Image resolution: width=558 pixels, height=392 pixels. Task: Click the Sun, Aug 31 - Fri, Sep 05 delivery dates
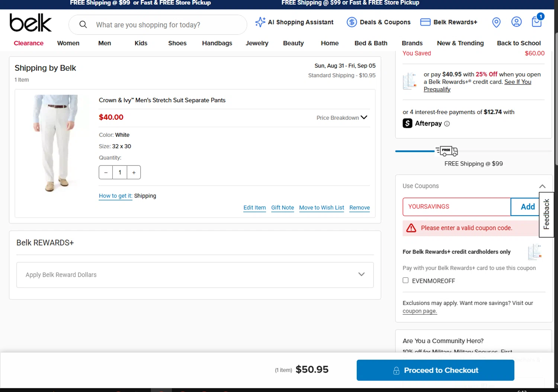coord(345,66)
